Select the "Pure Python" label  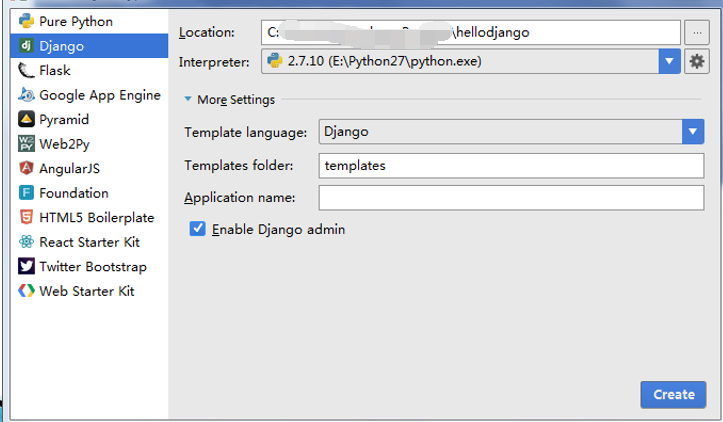point(76,22)
